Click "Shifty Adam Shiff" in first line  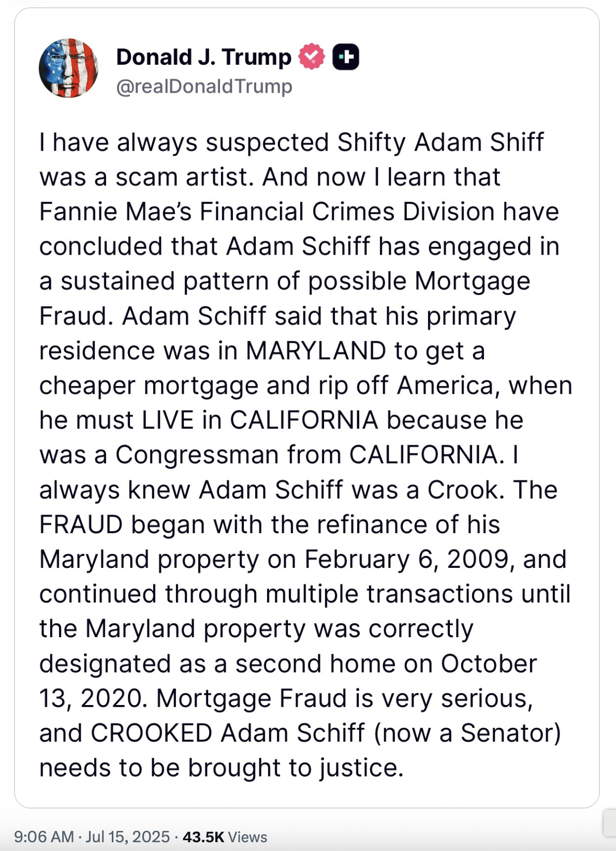pyautogui.click(x=441, y=142)
